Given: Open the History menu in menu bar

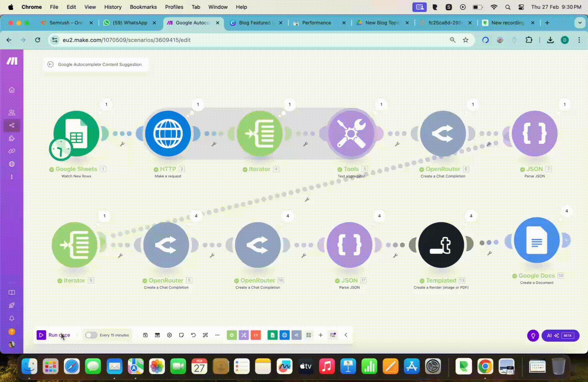Looking at the screenshot, I should pyautogui.click(x=113, y=7).
